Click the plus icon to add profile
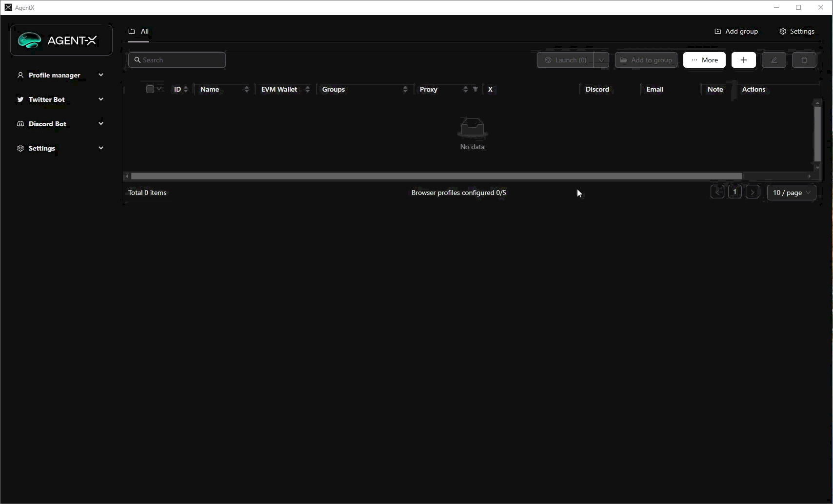The height and width of the screenshot is (504, 833). coord(743,60)
